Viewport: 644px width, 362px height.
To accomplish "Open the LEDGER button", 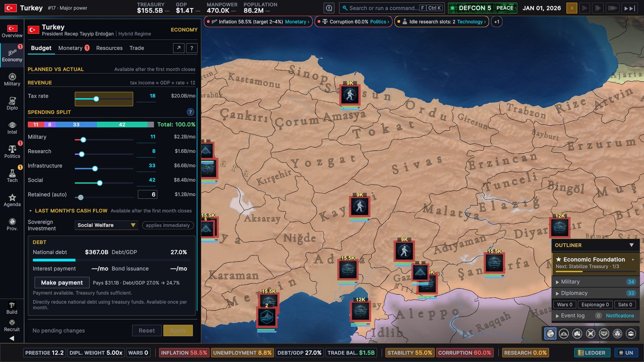I will pos(592,353).
